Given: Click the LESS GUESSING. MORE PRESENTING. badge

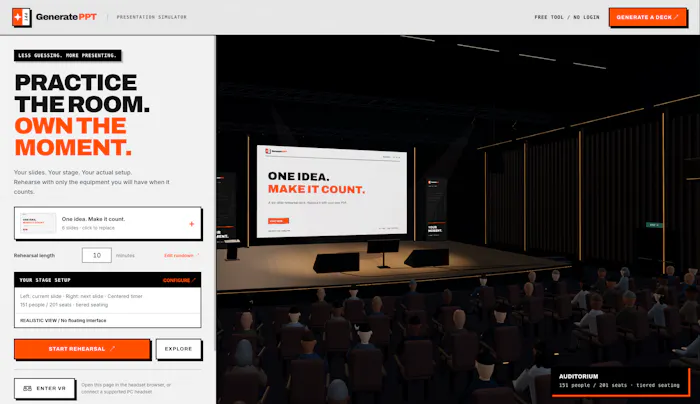Looking at the screenshot, I should click(67, 55).
